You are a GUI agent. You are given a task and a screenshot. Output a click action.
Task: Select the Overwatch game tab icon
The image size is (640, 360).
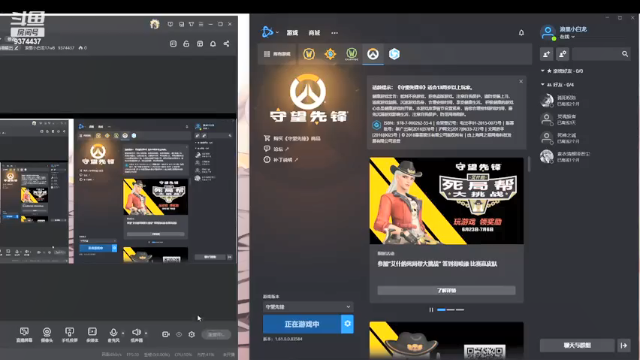(x=373, y=54)
